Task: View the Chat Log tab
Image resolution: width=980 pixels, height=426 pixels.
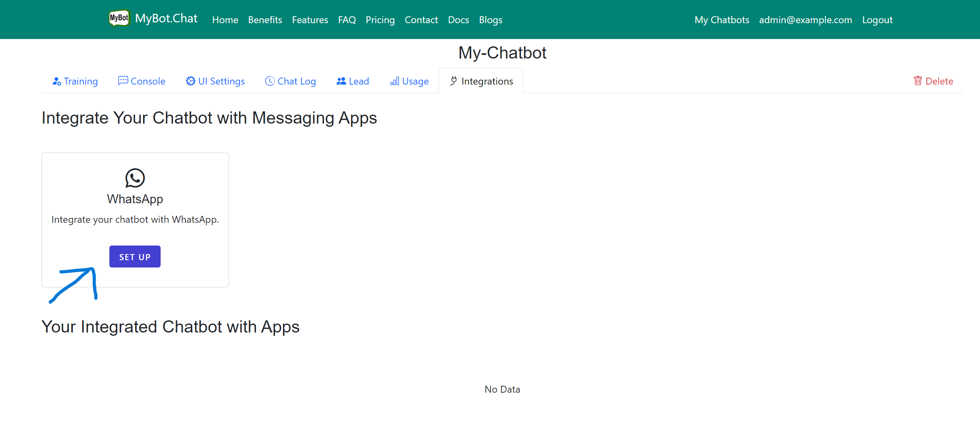Action: point(290,81)
